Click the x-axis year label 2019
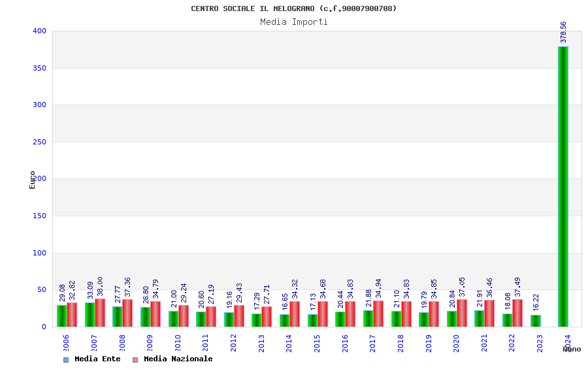The image size is (588, 392). point(429,343)
